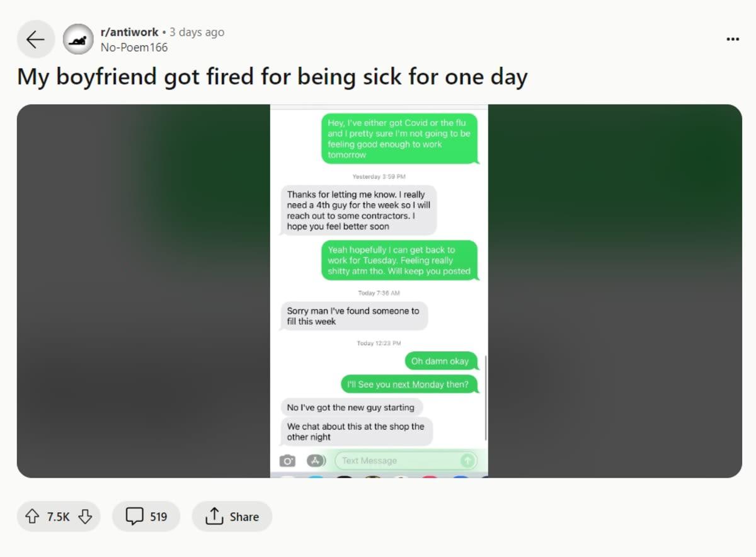The image size is (756, 557).
Task: Click the 'I'll See you next Monday then?' bubble
Action: coord(408,384)
